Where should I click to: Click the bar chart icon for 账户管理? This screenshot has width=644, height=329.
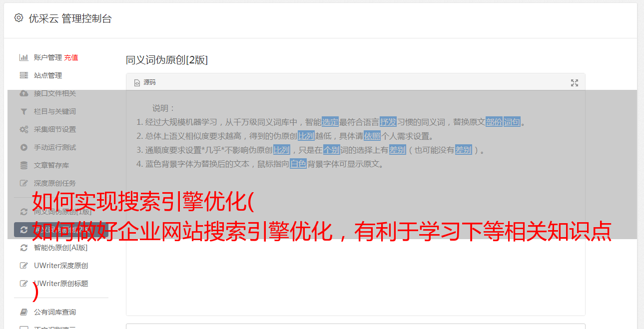pos(23,57)
